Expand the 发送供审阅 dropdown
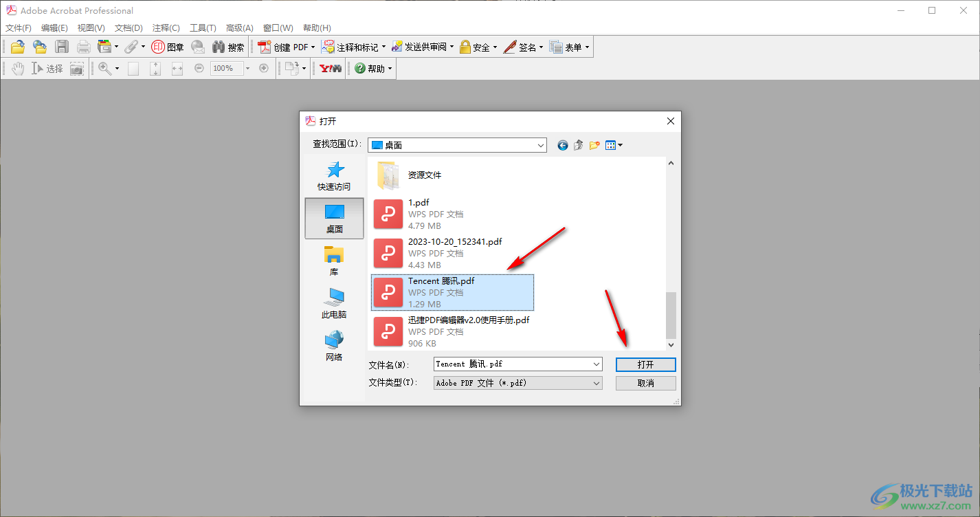This screenshot has width=980, height=517. (x=452, y=47)
